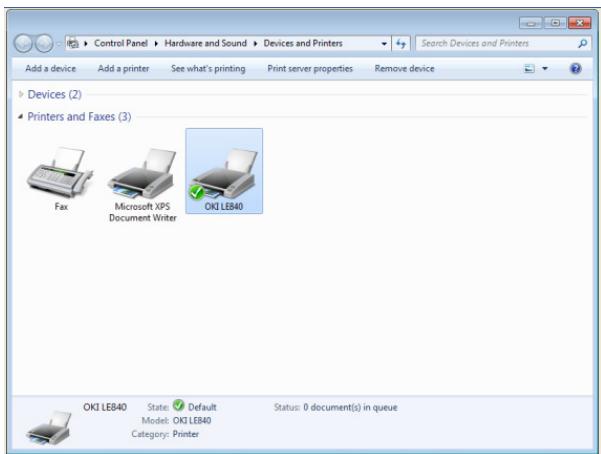Screen dimensions: 601x454
Task: Click the refresh address bar icon
Action: 401,43
